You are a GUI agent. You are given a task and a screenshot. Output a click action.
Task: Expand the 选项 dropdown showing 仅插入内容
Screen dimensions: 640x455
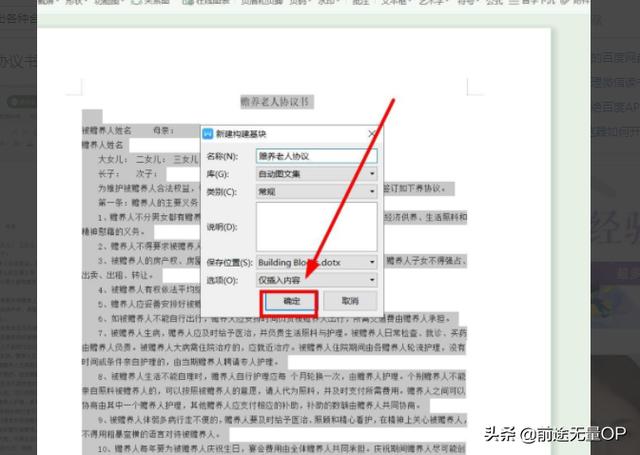coord(316,280)
